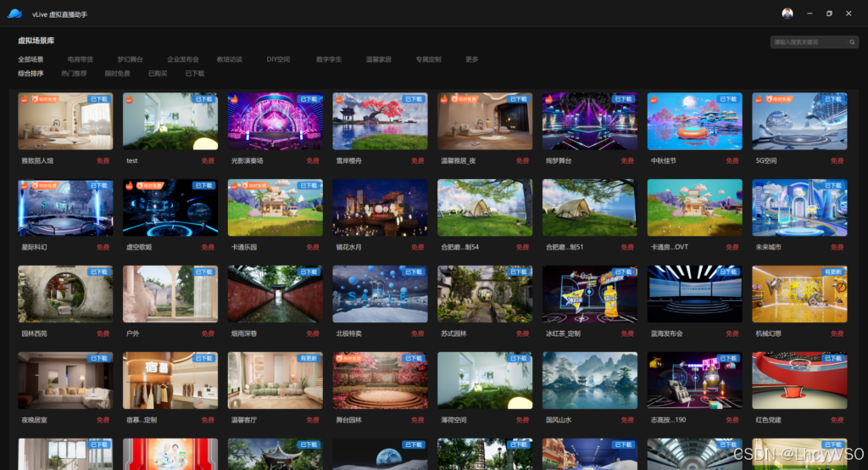
Task: Click the hot flame icon on 雅致丽人馆
Action: 25,99
